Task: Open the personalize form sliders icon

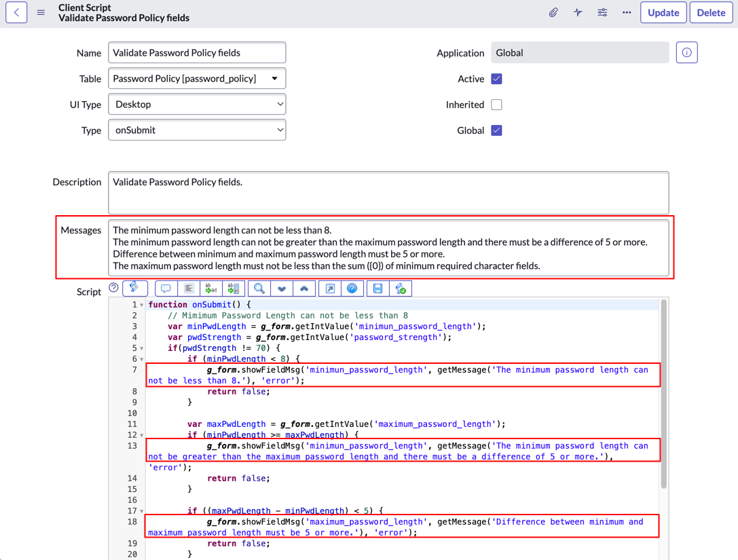Action: (602, 13)
